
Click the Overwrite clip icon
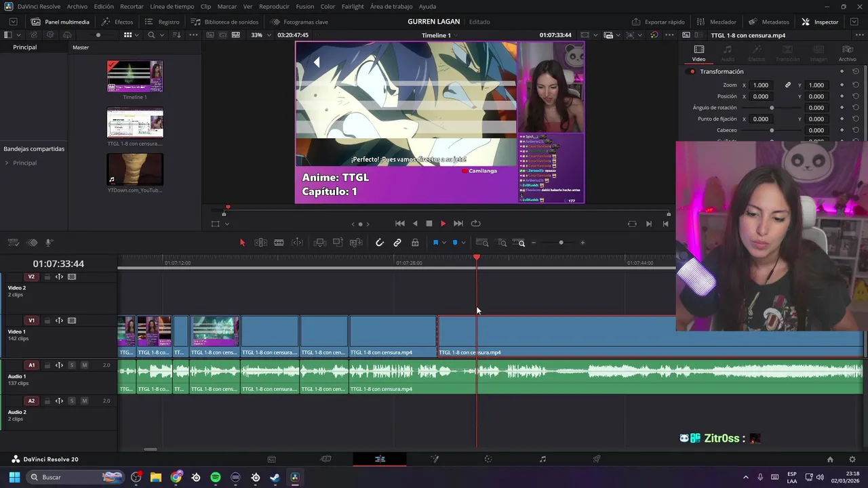point(338,243)
